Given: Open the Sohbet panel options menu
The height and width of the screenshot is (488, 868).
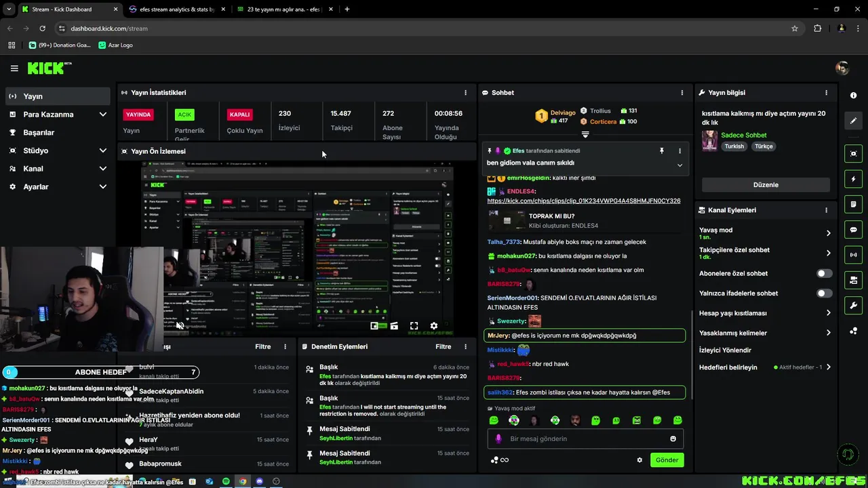Looking at the screenshot, I should [682, 92].
